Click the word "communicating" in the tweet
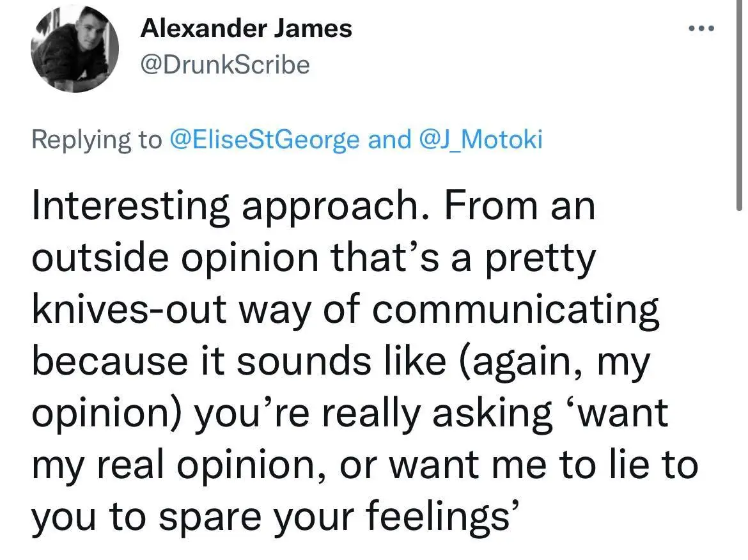748x560 pixels. click(515, 309)
